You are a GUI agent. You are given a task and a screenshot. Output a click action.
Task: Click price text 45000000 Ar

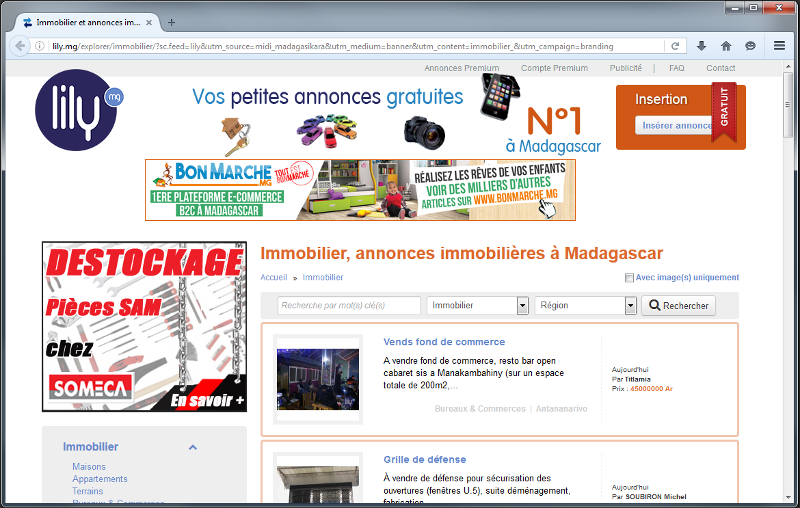651,389
